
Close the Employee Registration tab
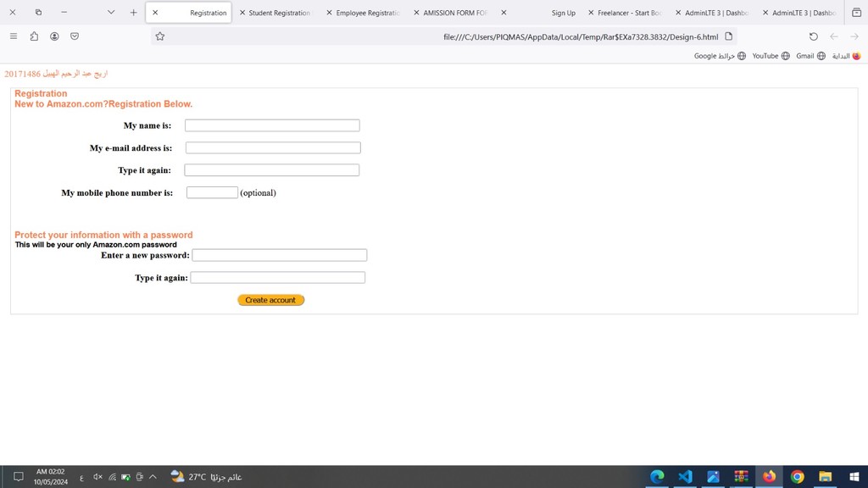coord(329,12)
